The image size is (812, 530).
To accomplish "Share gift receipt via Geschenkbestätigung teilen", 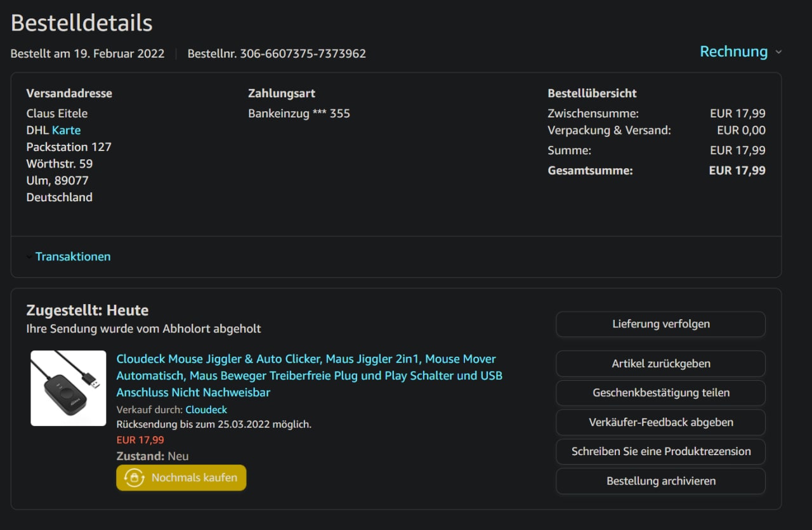I will [x=660, y=393].
